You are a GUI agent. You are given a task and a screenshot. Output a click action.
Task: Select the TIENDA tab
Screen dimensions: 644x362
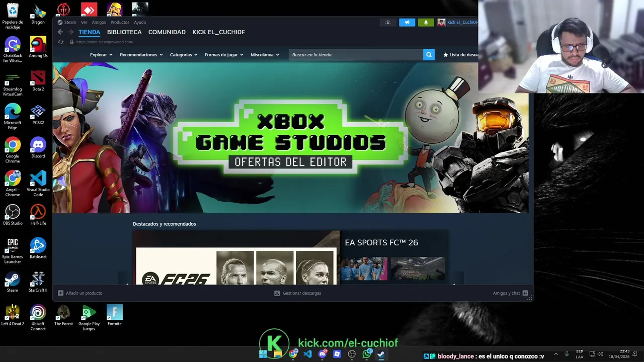click(89, 32)
